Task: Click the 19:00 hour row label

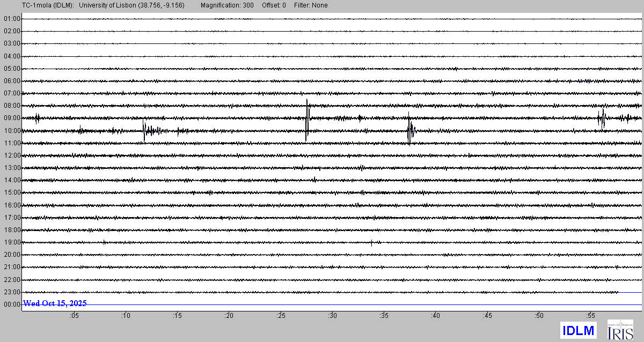Action: pyautogui.click(x=11, y=242)
